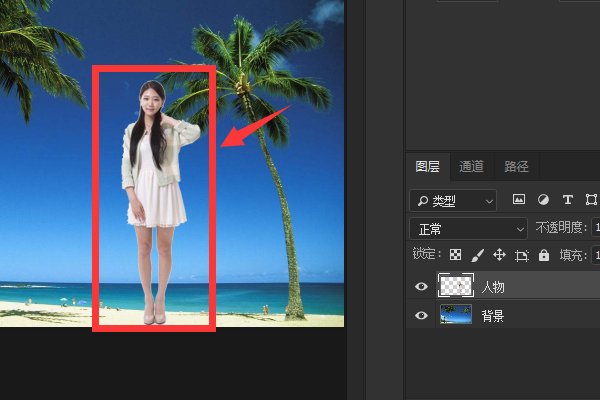
Task: Click the 背景 layer thumbnail
Action: (x=456, y=316)
